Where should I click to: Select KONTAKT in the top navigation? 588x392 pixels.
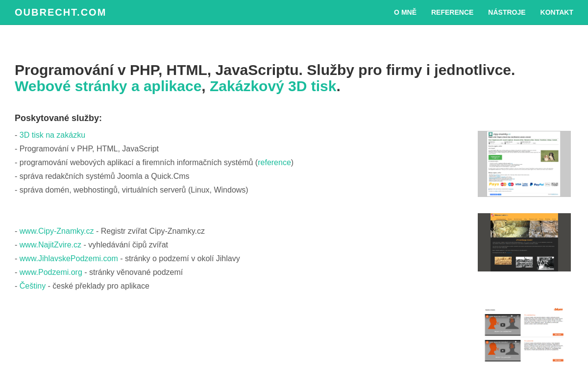coord(557,12)
